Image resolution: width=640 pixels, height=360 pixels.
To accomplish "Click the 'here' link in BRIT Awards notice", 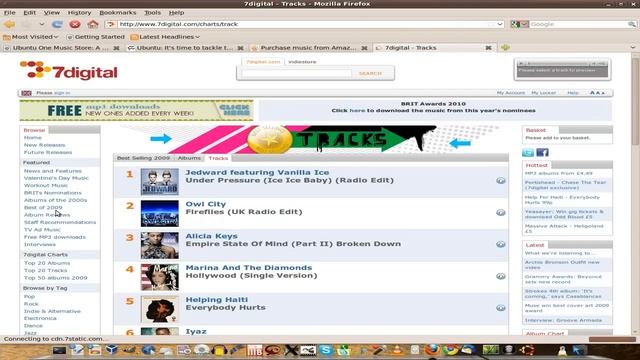I will (357, 111).
